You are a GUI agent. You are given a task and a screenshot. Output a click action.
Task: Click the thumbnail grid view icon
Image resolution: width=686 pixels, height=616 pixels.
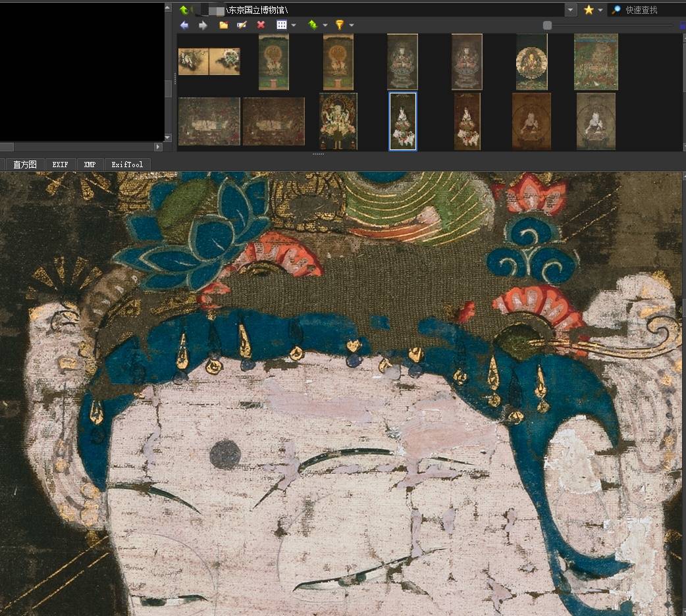click(281, 25)
